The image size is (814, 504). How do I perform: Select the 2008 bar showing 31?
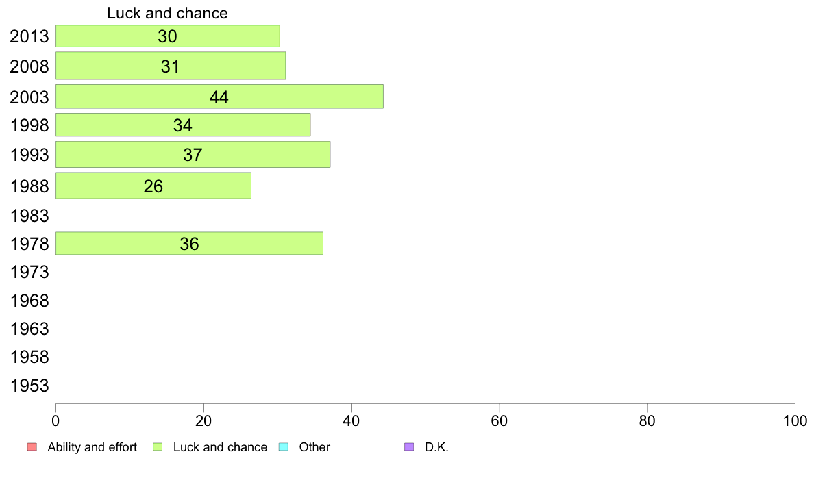[171, 66]
